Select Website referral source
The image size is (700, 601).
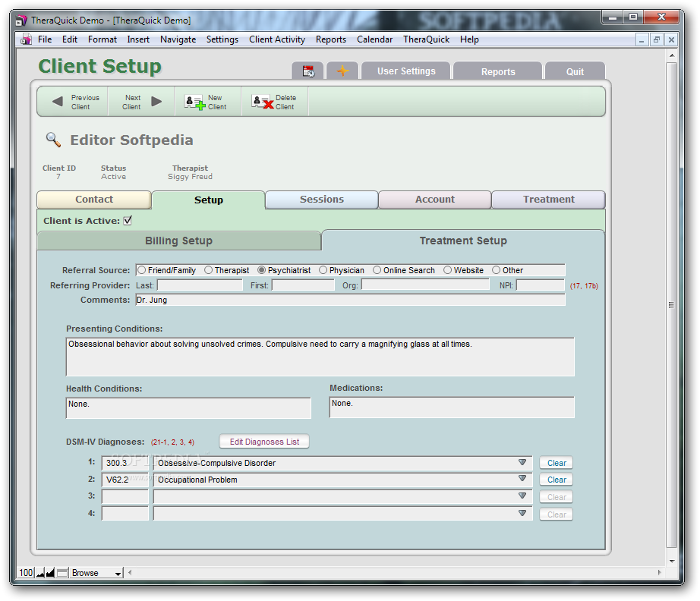pos(448,270)
